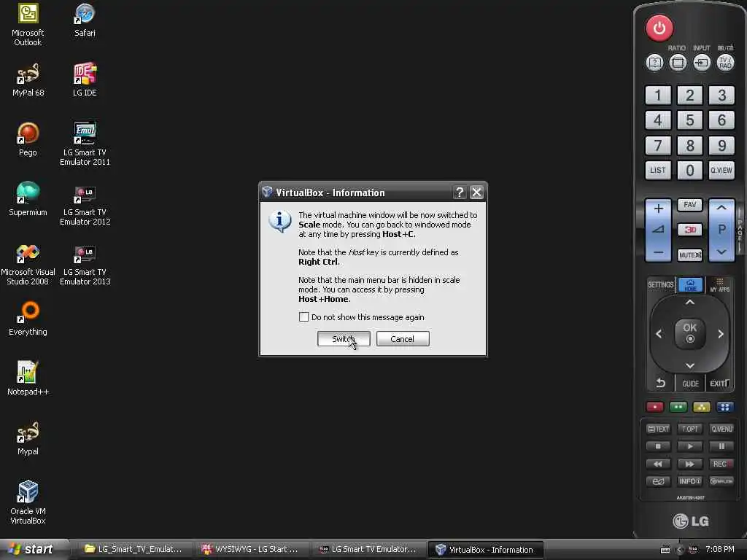Click the blue HOME button on the remote
Viewport: 747px width, 560px height.
690,285
